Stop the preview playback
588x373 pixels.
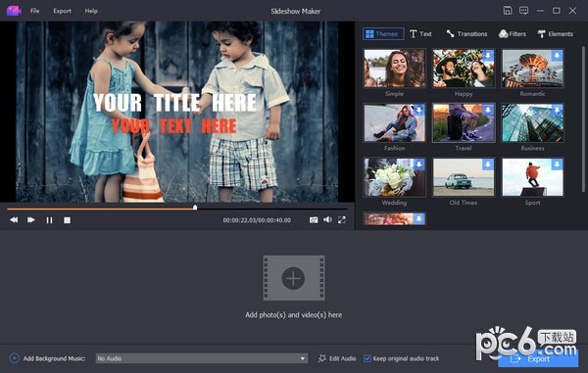click(x=67, y=220)
